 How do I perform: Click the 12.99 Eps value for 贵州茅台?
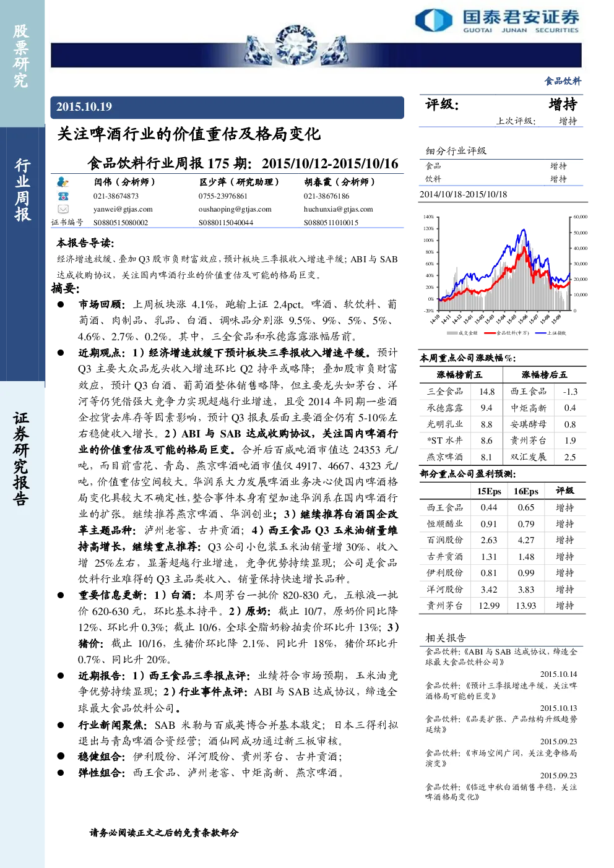tap(489, 606)
